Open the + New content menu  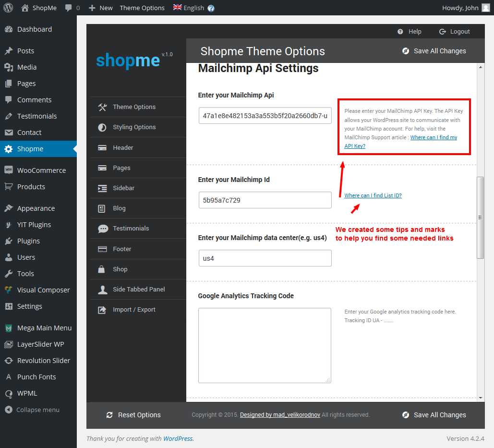point(100,8)
